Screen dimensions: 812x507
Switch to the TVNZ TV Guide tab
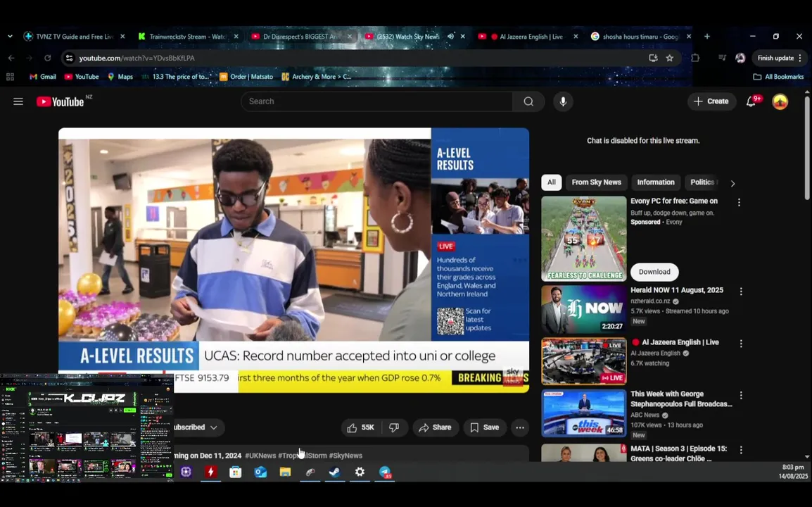coord(75,37)
